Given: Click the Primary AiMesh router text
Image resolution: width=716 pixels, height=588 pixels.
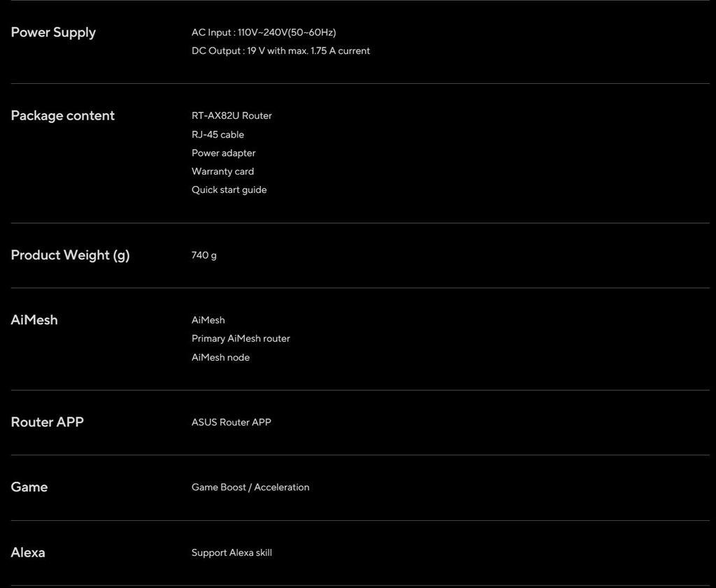Looking at the screenshot, I should [x=241, y=338].
